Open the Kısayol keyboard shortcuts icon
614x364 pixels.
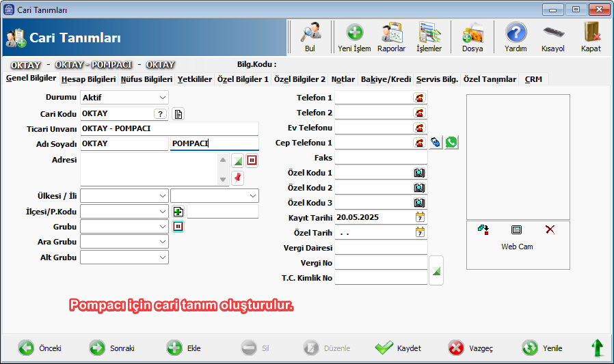[553, 37]
